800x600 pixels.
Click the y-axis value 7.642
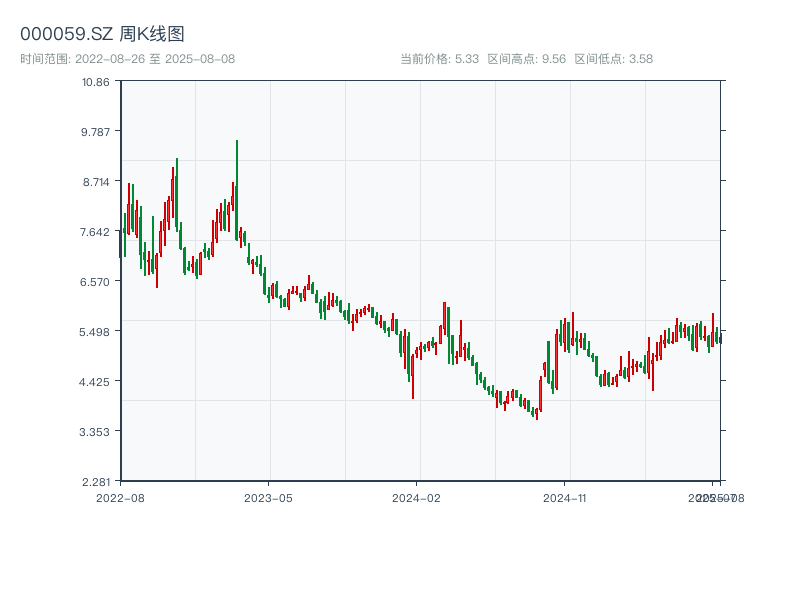coord(95,232)
